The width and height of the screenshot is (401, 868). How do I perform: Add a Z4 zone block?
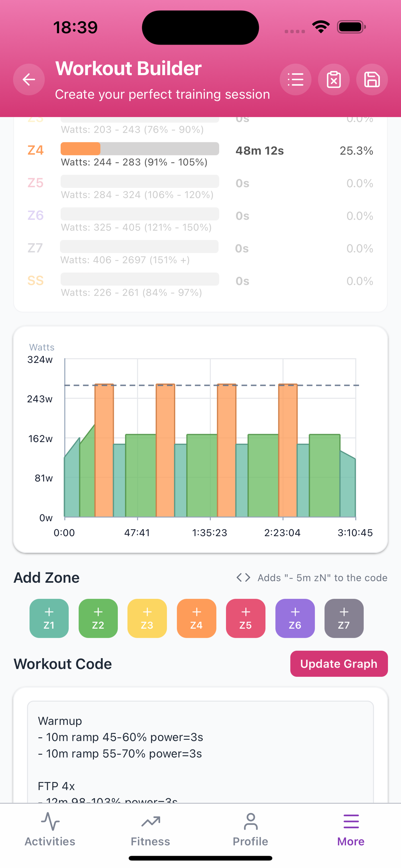(x=196, y=618)
